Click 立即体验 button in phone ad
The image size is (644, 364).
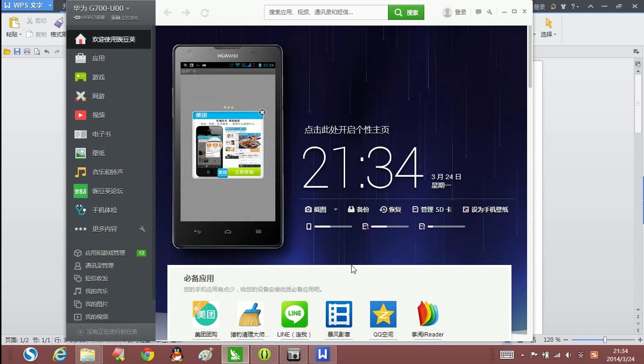pyautogui.click(x=244, y=172)
